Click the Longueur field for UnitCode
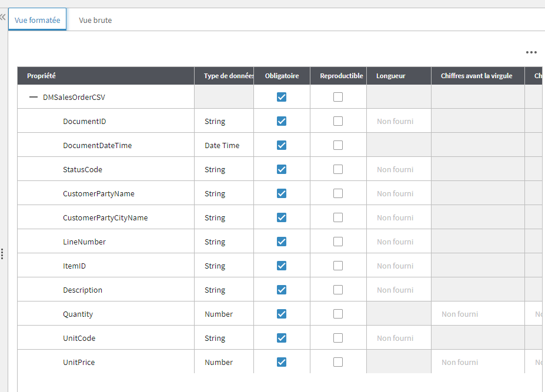 (x=399, y=338)
